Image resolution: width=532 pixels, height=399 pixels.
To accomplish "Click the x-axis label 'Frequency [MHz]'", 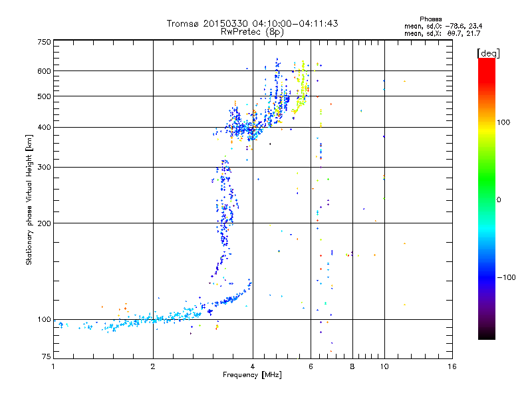I will [x=252, y=375].
